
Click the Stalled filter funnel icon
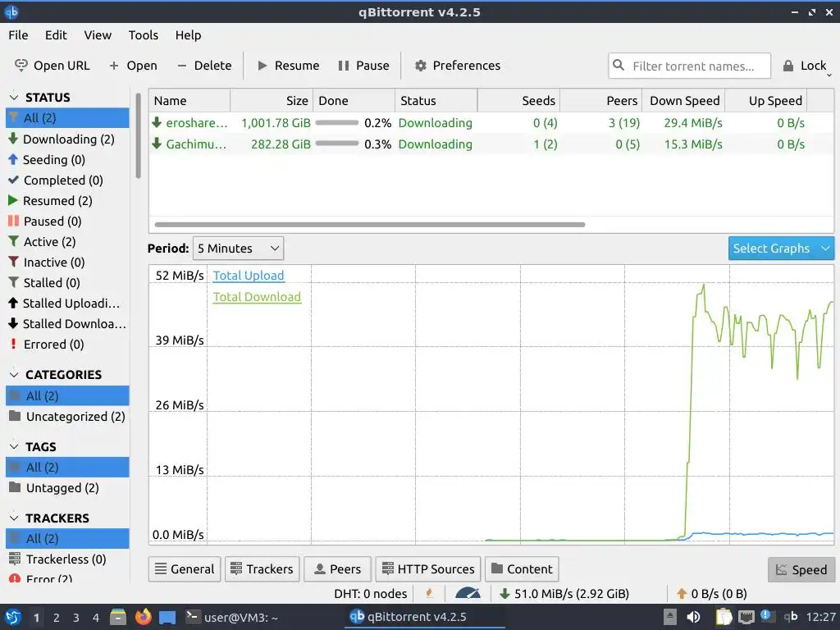pos(13,282)
